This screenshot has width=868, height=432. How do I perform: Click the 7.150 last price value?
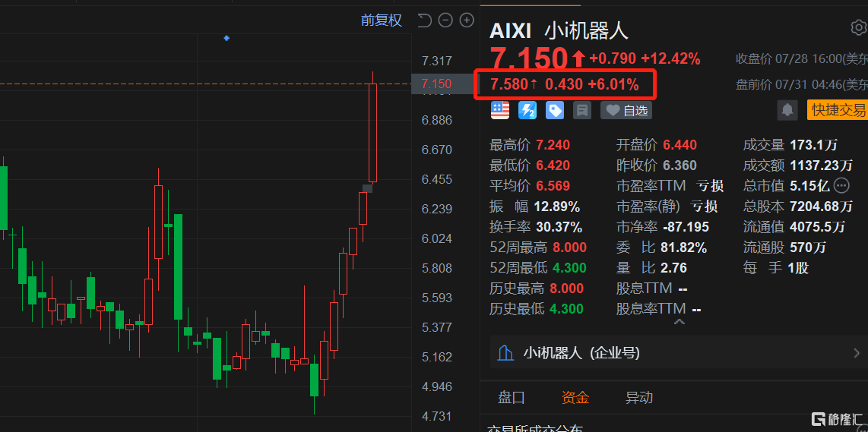tap(529, 58)
